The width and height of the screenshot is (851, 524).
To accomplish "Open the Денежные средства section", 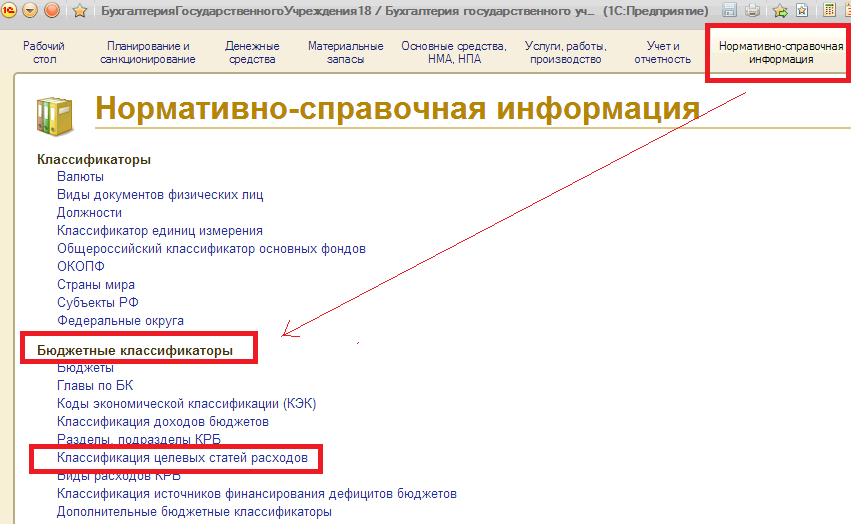I will click(252, 53).
